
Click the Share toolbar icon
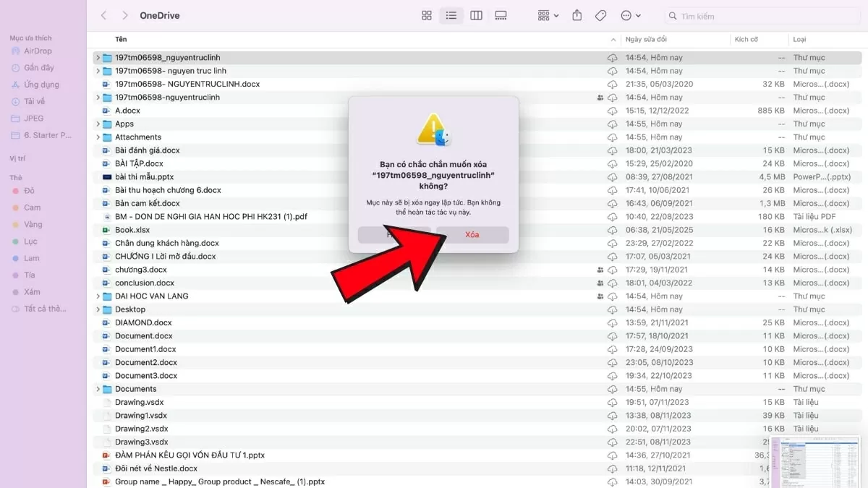(x=576, y=16)
